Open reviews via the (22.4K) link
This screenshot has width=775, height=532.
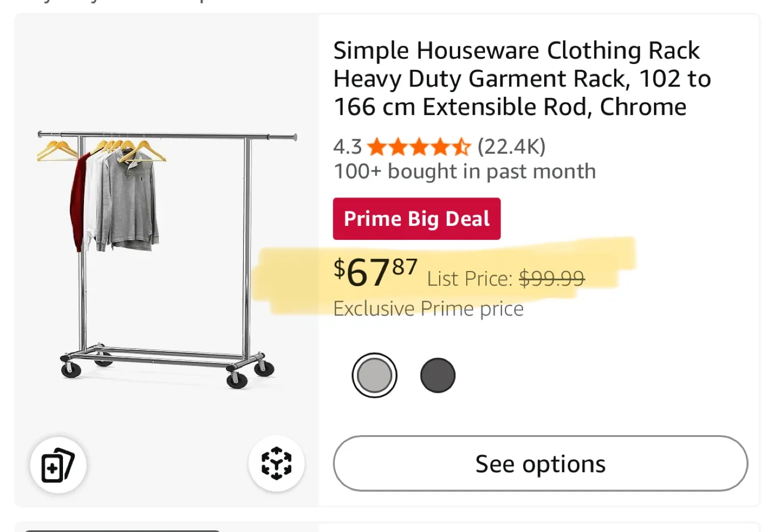click(510, 146)
